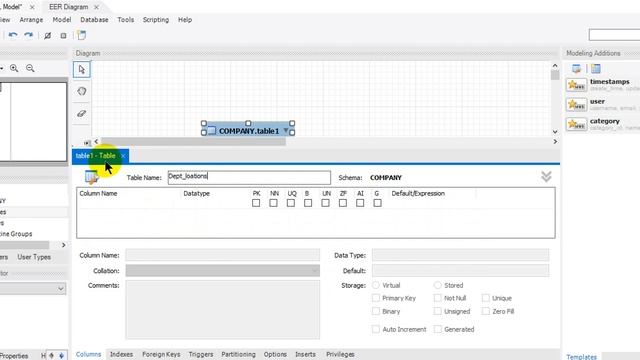640x360 pixels.
Task: Toggle the B checkbox in column grid
Action: coord(308,203)
